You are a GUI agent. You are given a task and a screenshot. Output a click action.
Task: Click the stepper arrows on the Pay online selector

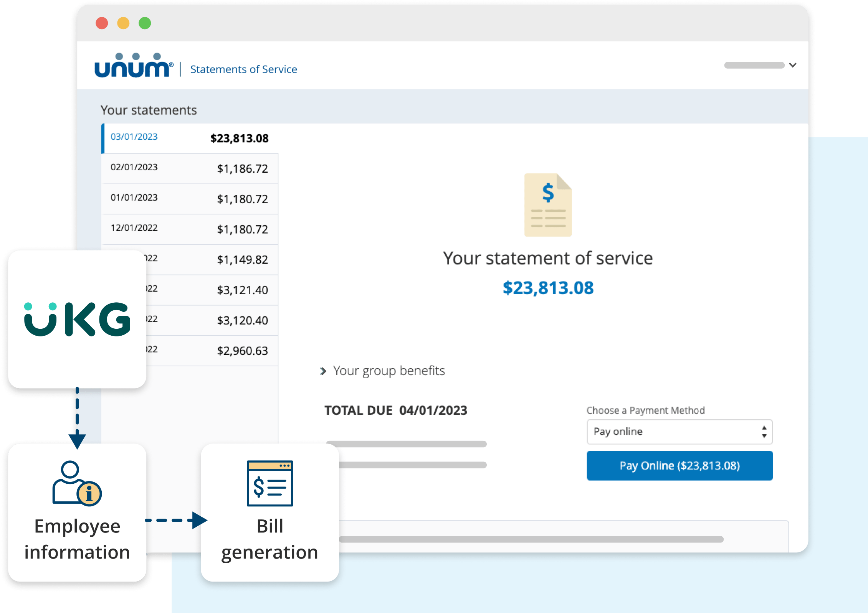764,432
